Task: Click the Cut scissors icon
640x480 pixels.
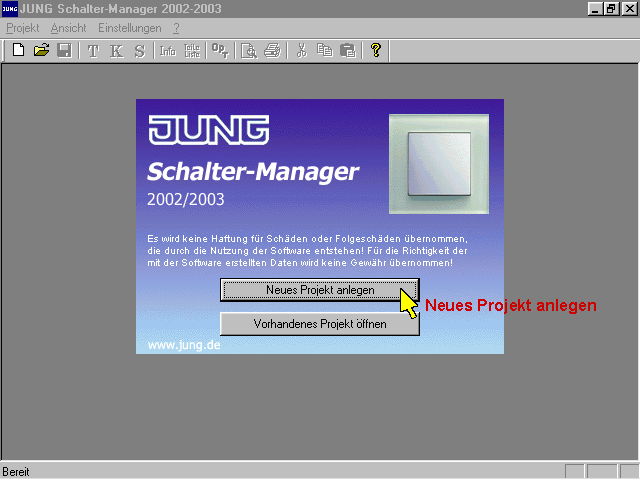Action: [x=302, y=51]
